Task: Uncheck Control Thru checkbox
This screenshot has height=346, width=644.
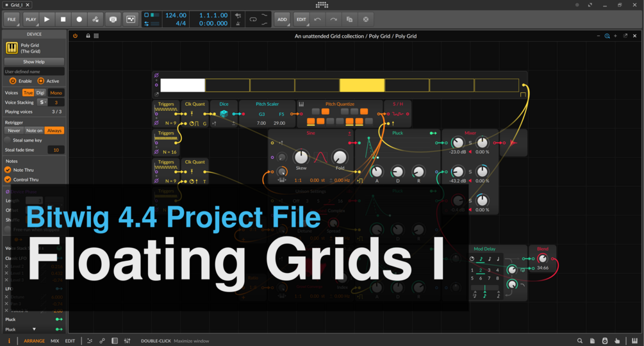Action: 8,179
